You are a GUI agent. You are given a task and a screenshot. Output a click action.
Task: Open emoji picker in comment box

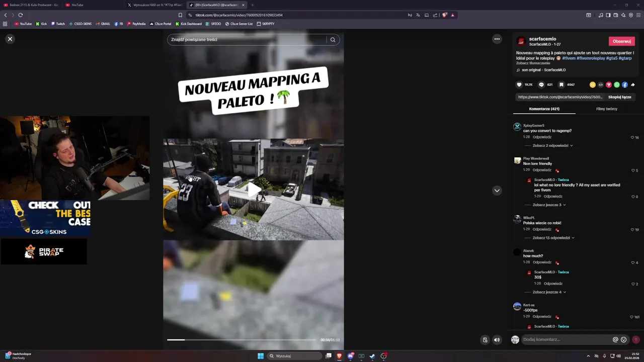coord(624,340)
